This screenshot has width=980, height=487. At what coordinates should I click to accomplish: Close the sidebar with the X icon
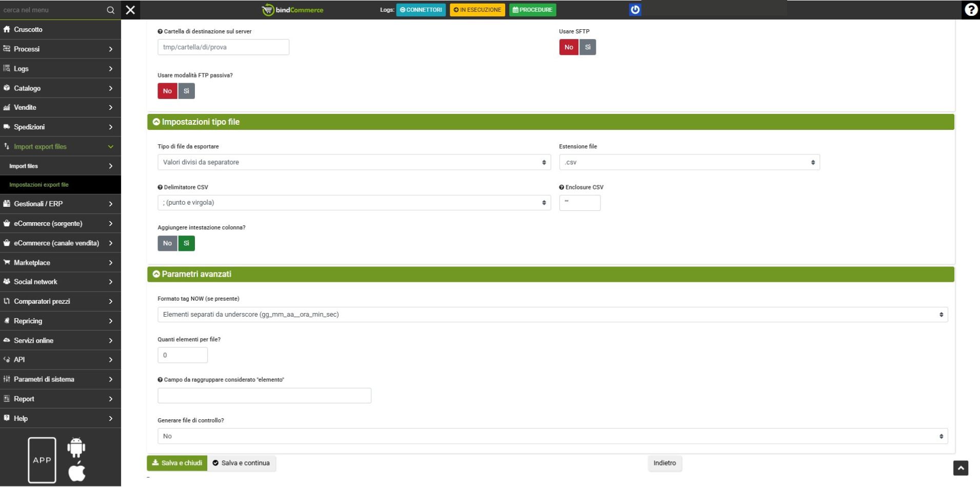(x=130, y=10)
